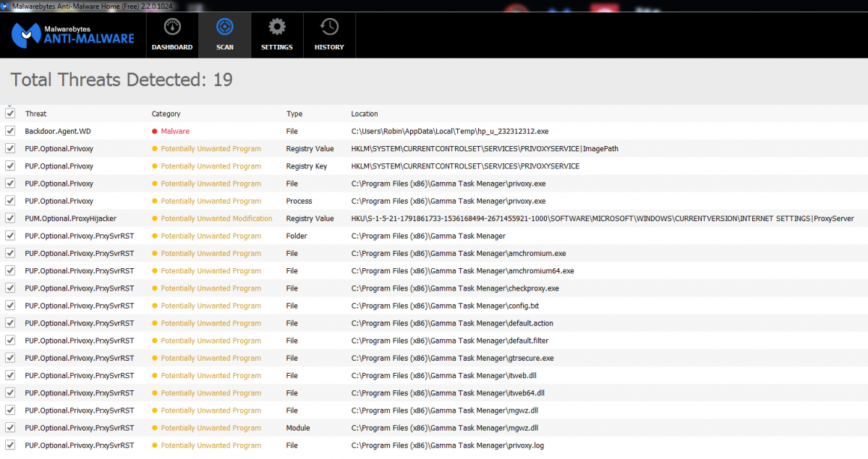
Task: Click the 'Process' type cell
Action: coord(299,201)
